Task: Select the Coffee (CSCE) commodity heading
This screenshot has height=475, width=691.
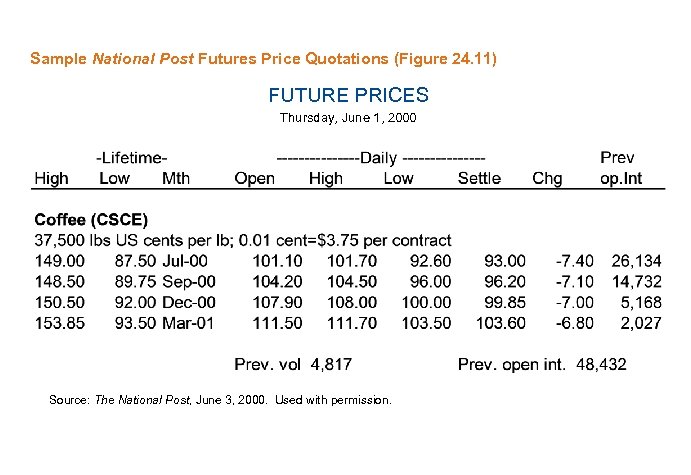Action: pyautogui.click(x=91, y=219)
